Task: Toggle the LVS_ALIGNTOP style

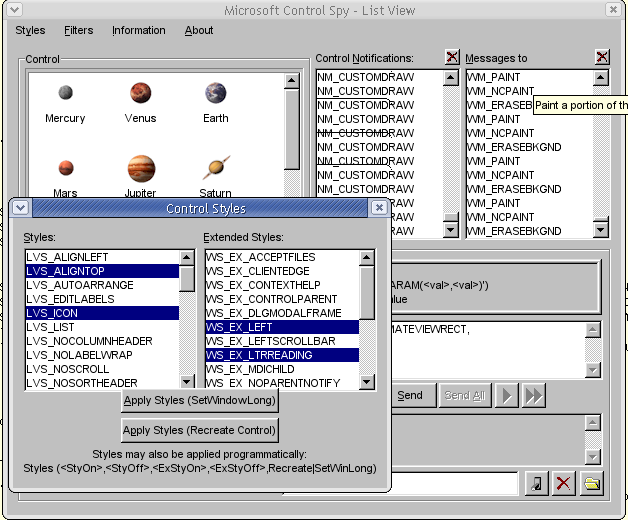Action: tap(101, 271)
